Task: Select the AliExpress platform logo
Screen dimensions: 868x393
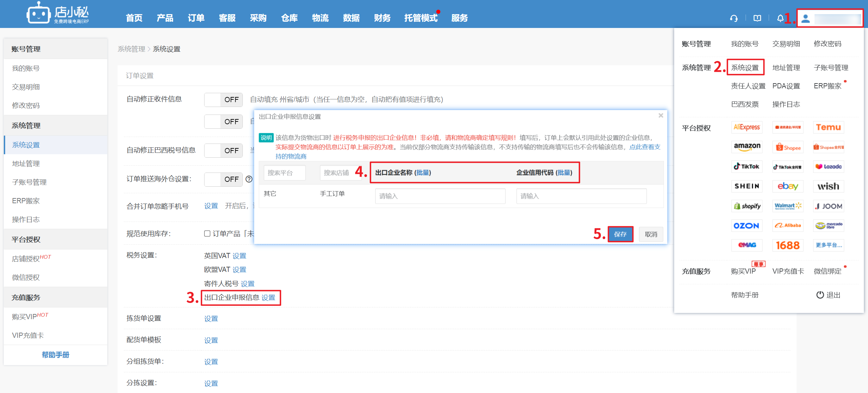Action: (x=747, y=127)
